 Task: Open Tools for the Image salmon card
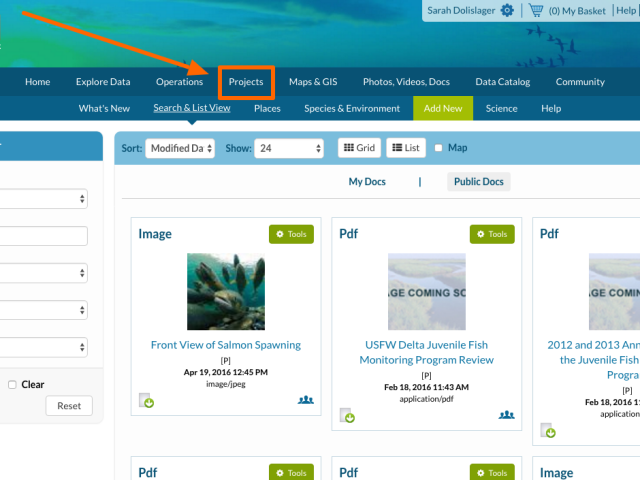pyautogui.click(x=291, y=234)
